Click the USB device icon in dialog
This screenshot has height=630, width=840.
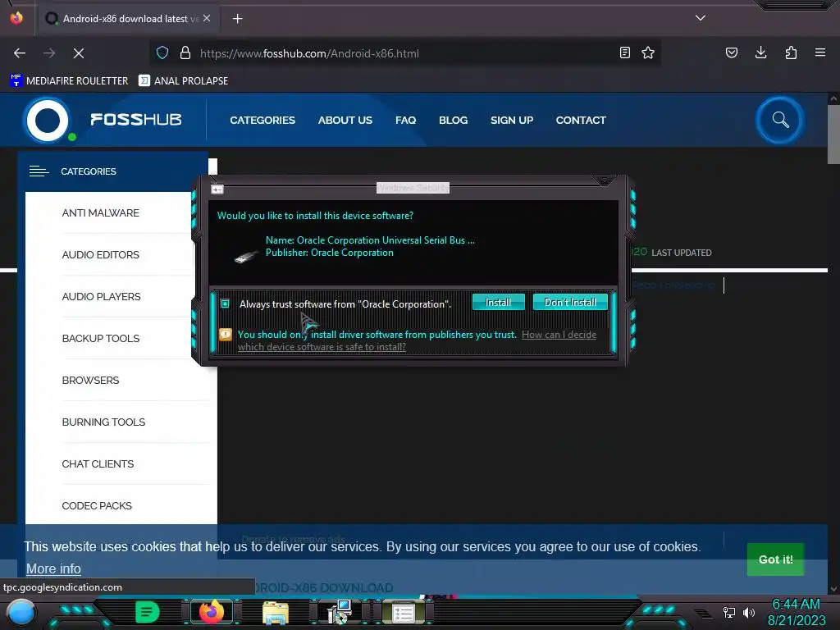246,257
